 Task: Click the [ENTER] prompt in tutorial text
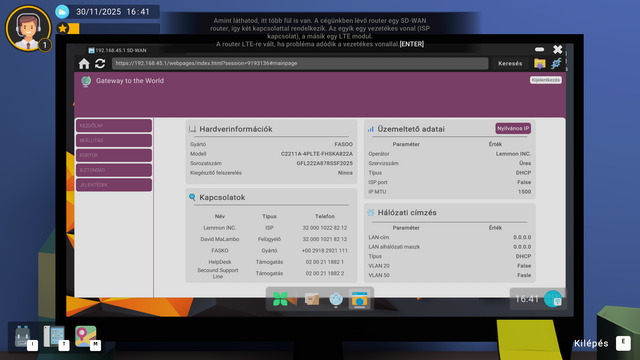[411, 44]
